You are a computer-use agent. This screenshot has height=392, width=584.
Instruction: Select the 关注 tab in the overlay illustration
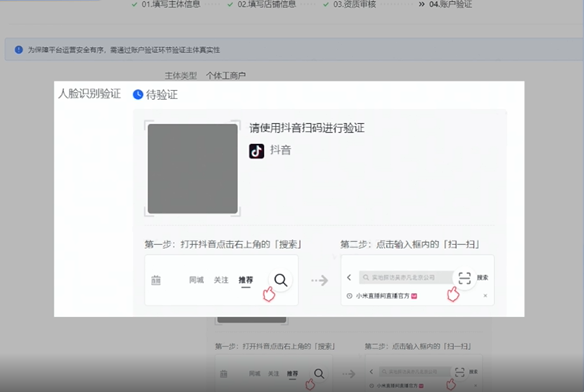click(x=221, y=280)
